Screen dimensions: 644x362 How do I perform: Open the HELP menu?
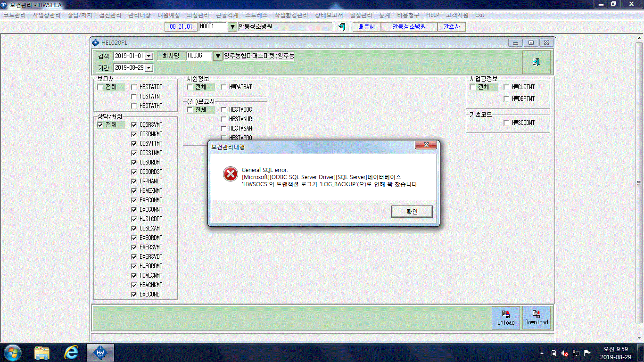pos(433,15)
